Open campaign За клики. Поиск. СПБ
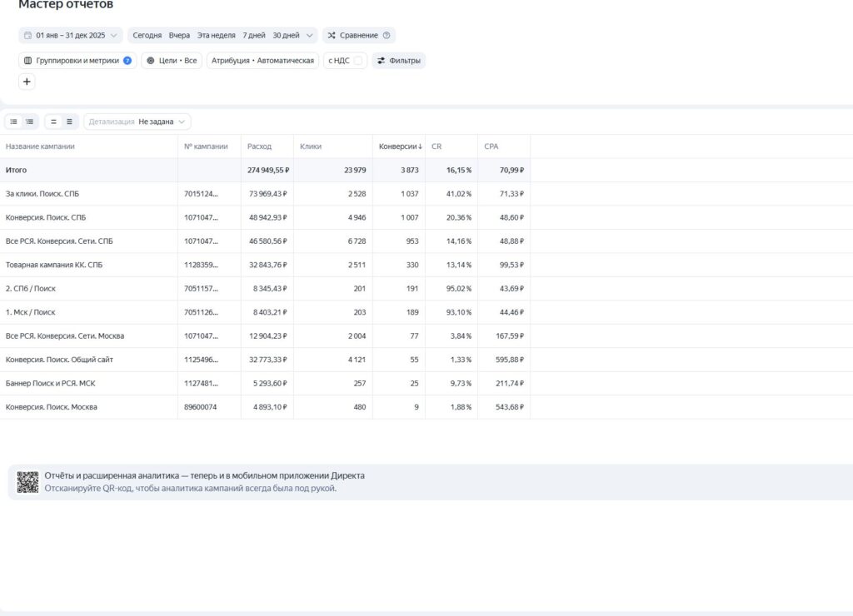 click(x=42, y=194)
